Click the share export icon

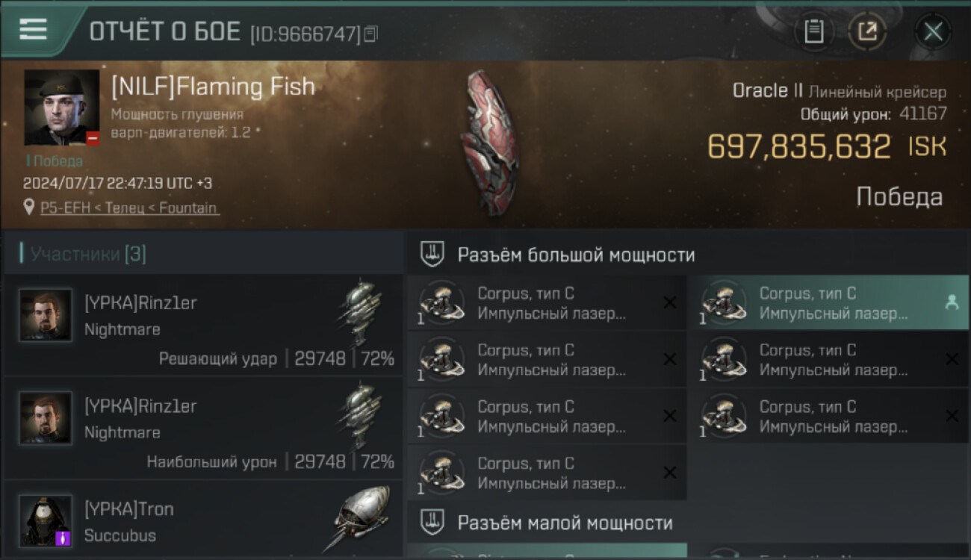click(x=867, y=31)
